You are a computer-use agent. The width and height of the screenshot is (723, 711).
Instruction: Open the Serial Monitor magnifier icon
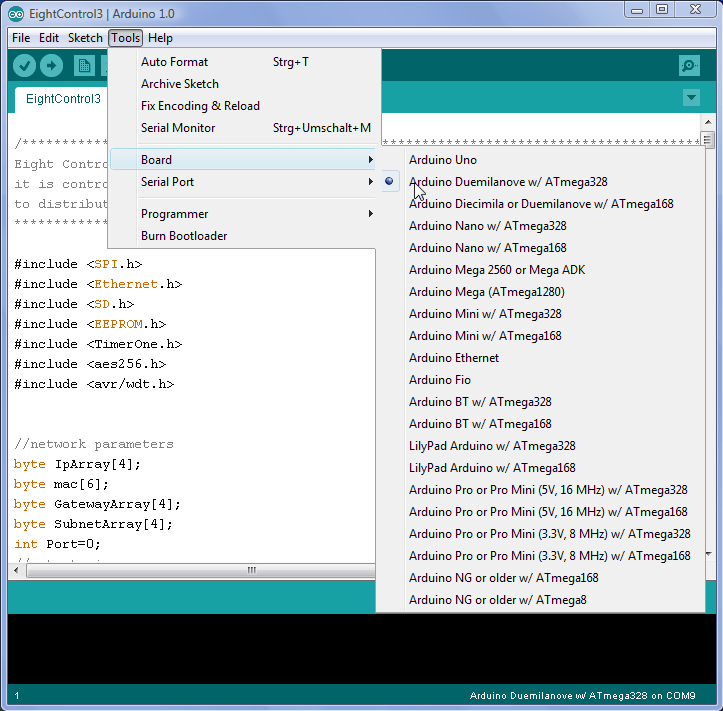tap(689, 65)
